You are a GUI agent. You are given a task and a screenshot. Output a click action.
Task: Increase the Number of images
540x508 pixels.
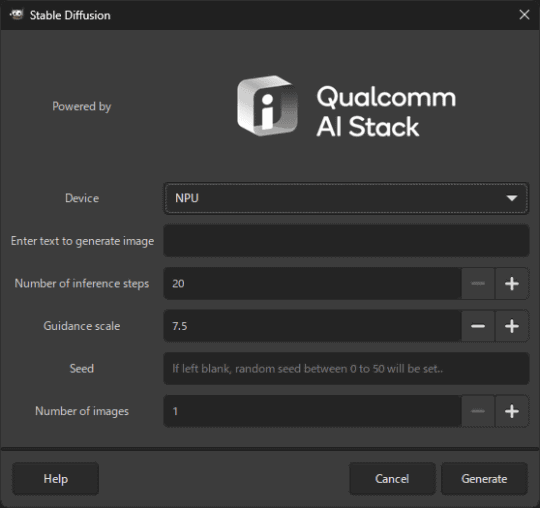point(512,411)
